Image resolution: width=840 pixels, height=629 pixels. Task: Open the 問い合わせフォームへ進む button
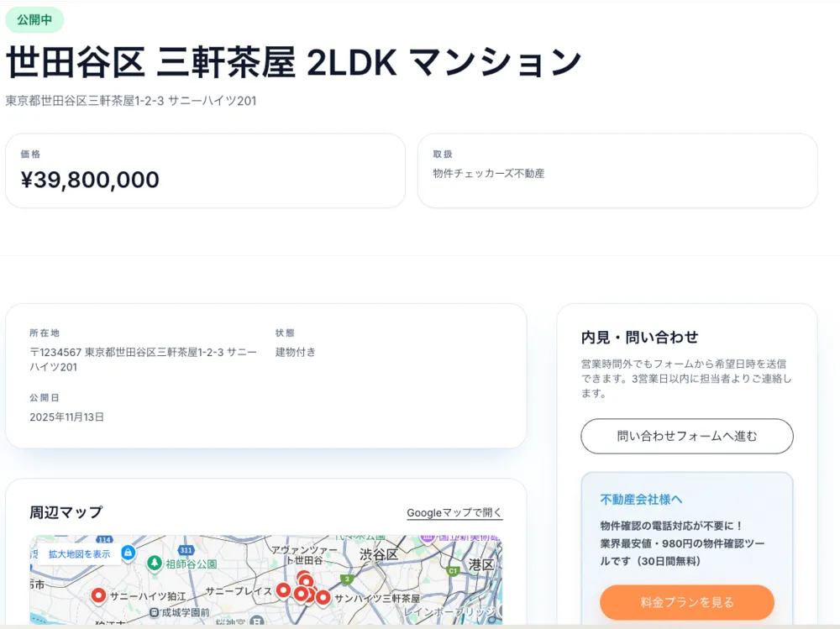pyautogui.click(x=686, y=436)
